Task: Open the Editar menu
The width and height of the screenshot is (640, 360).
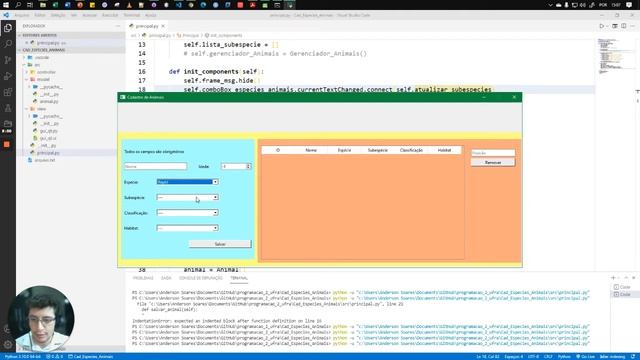Action: [40, 15]
